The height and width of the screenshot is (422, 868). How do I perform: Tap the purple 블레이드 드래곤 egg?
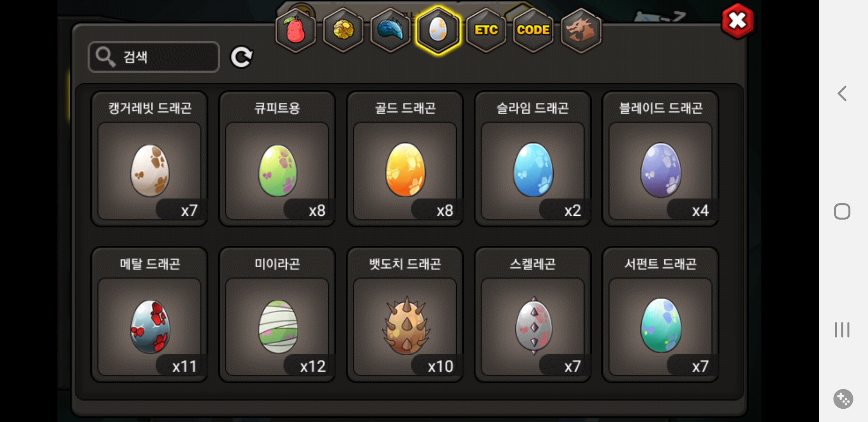(x=660, y=159)
